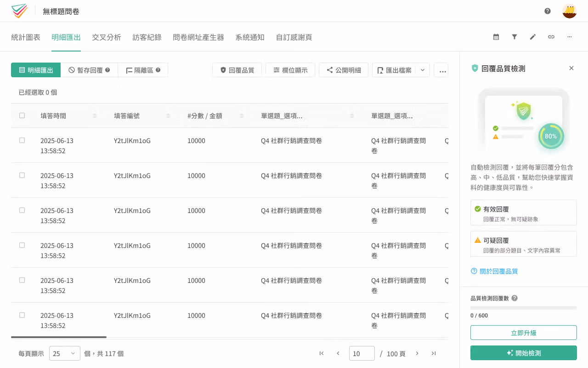Close the 回覆品質檢測 panel
This screenshot has height=368, width=588.
pos(571,68)
